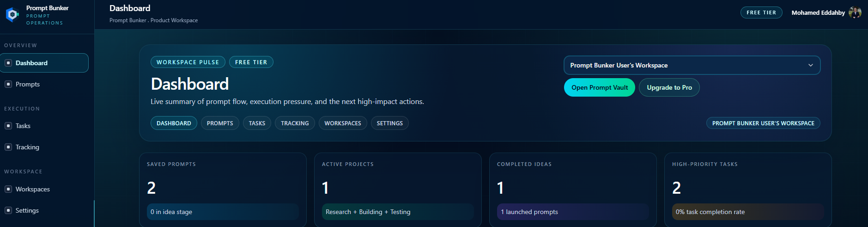This screenshot has height=227, width=868.
Task: Click the EXECUTION section label
Action: (22, 109)
